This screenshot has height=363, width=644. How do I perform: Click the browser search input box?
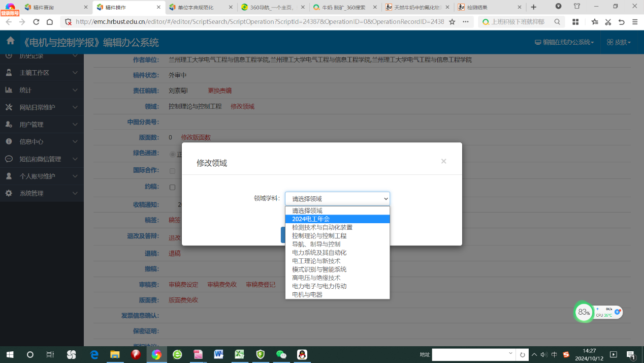click(x=517, y=22)
